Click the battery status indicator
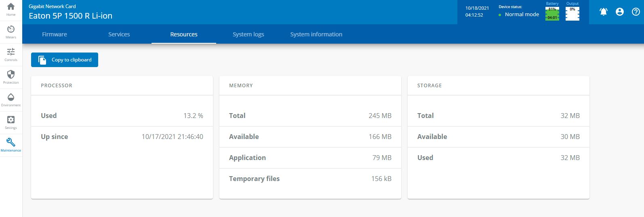 coord(552,13)
